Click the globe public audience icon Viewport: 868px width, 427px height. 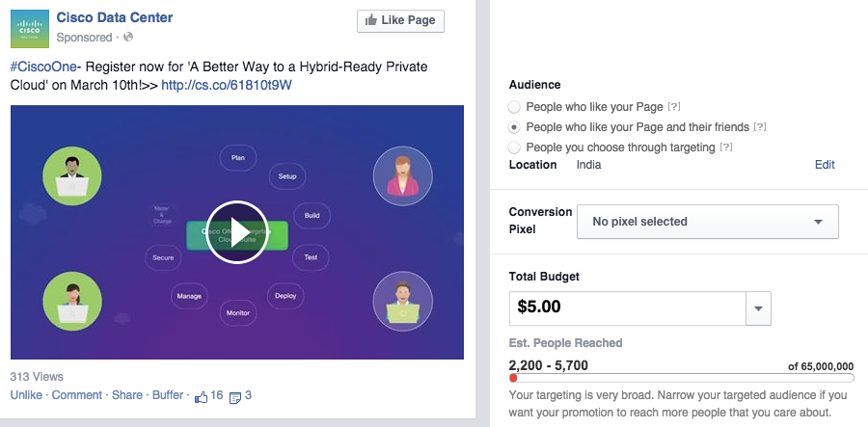pyautogui.click(x=128, y=37)
